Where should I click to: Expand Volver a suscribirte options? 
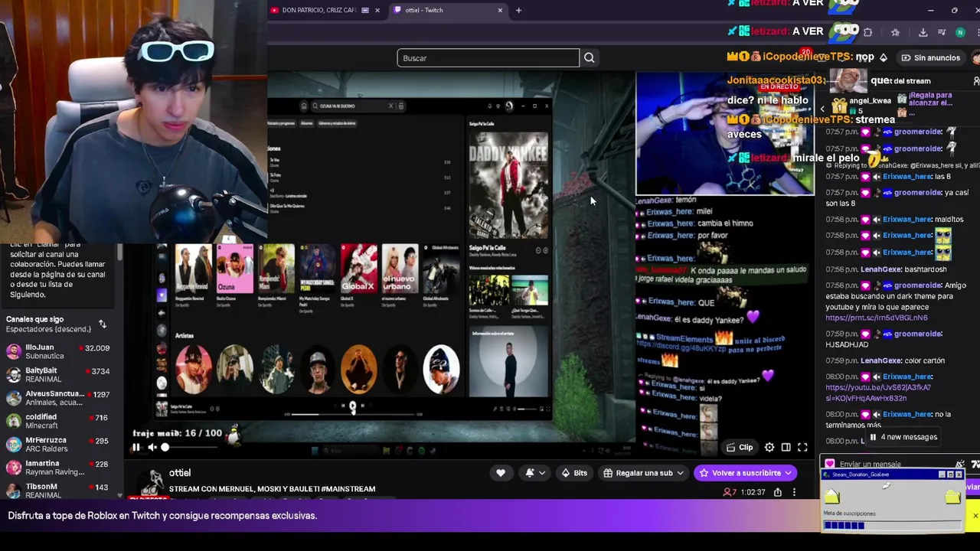[746, 473]
